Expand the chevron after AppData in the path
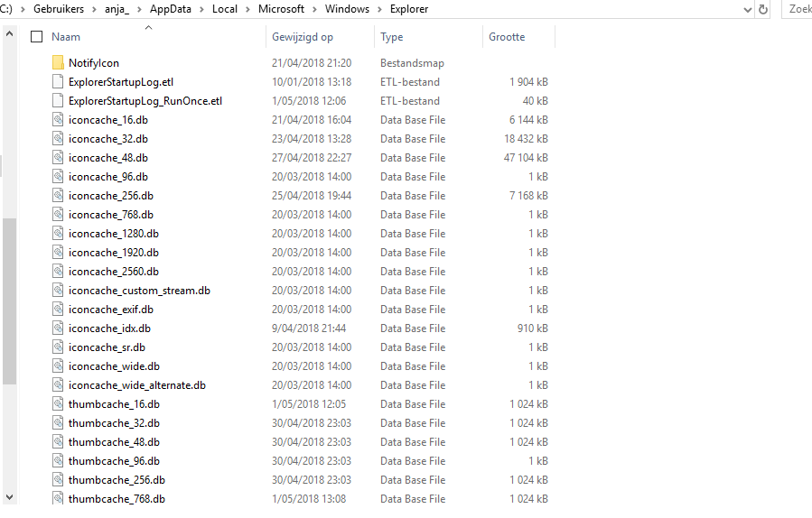This screenshot has width=812, height=518. 202,9
